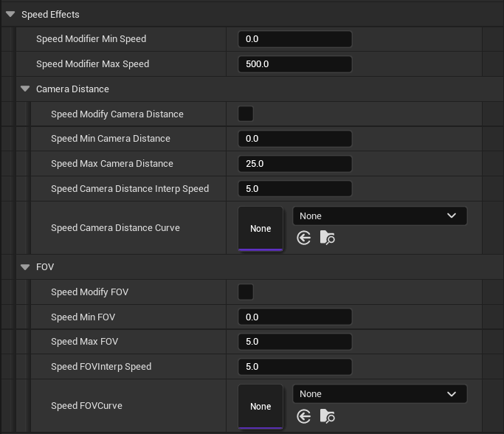Click the Speed Min FOV value field
This screenshot has height=434, width=504.
295,317
